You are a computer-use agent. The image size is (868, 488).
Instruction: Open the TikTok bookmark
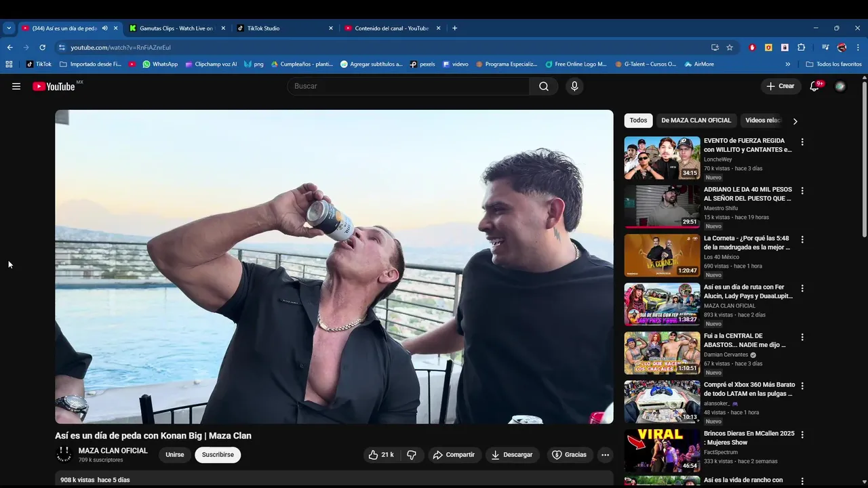39,64
